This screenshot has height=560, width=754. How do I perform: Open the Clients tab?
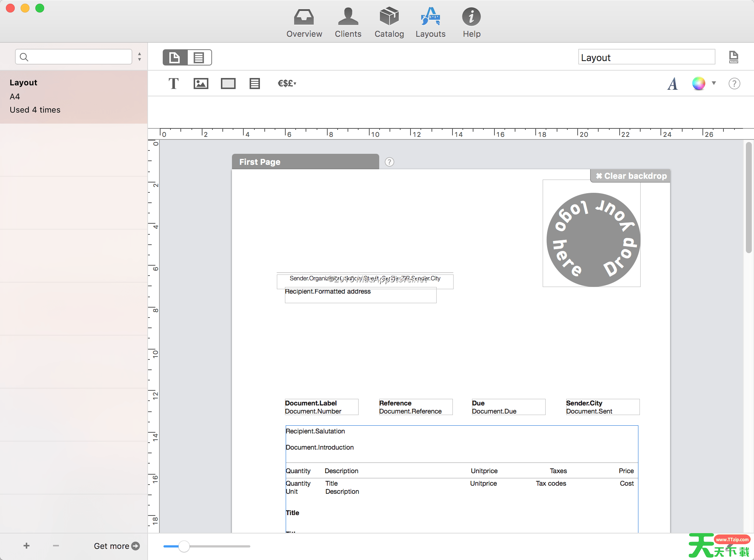348,23
